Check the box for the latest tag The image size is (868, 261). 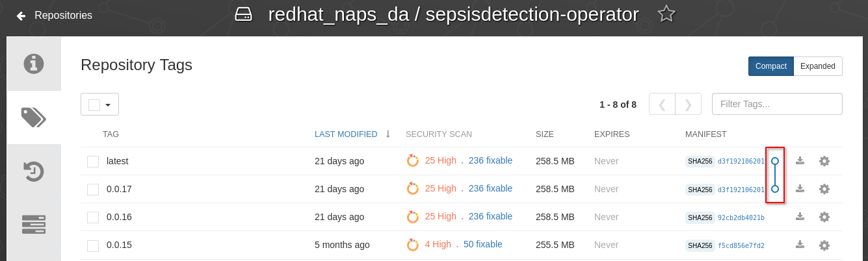[93, 161]
